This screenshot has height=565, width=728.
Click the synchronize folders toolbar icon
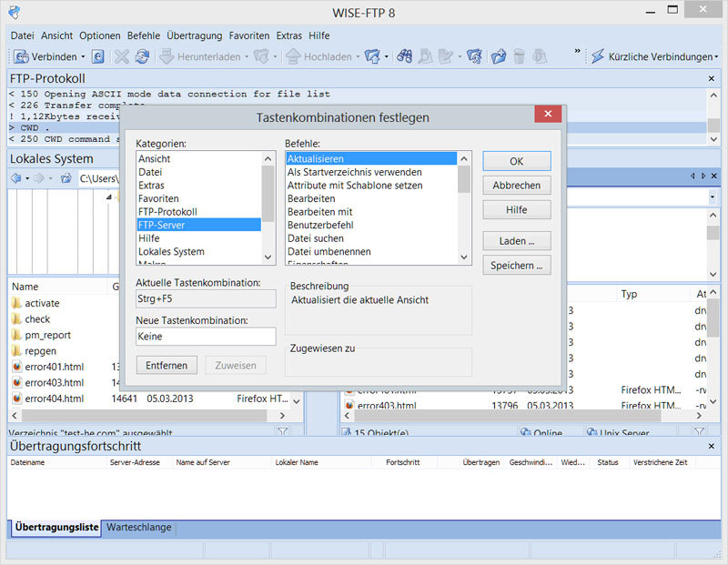(474, 56)
